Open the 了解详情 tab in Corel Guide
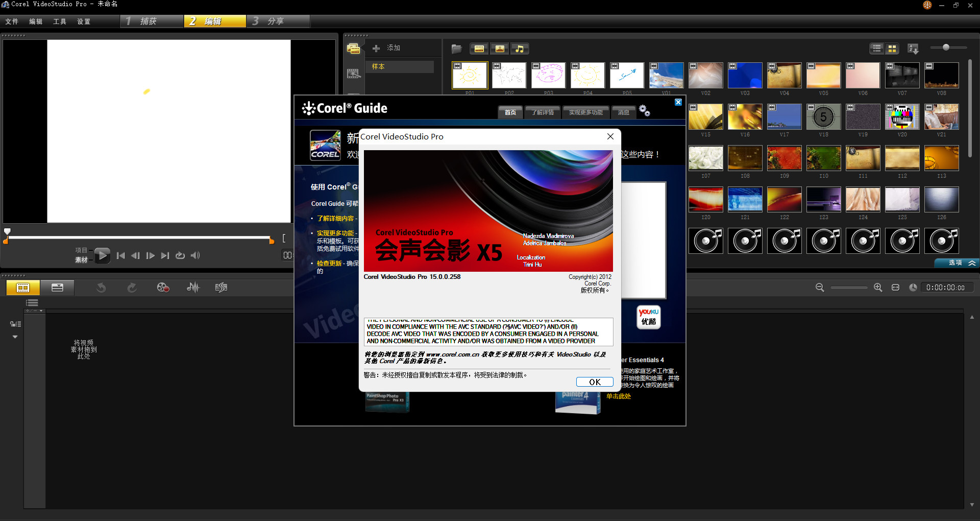This screenshot has width=980, height=521. 543,112
